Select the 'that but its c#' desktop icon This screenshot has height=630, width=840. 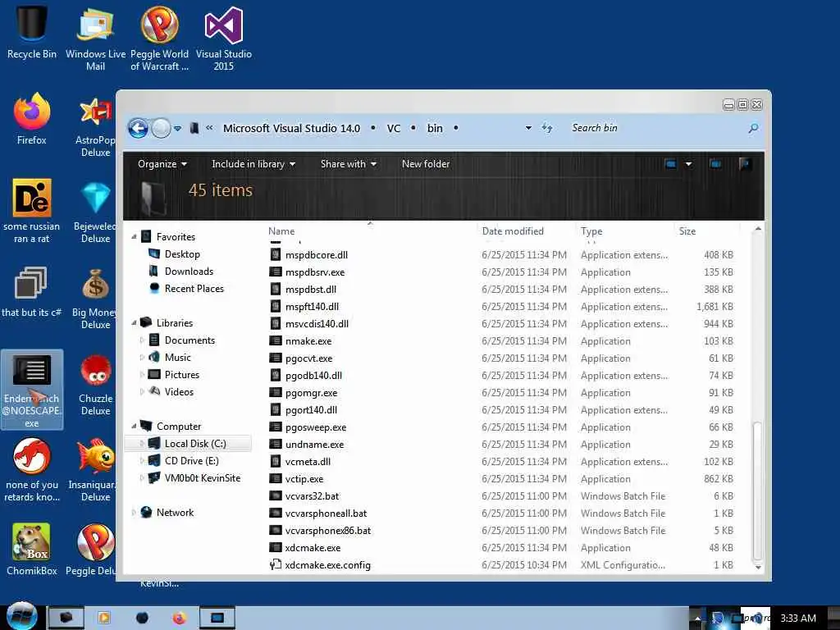point(32,293)
